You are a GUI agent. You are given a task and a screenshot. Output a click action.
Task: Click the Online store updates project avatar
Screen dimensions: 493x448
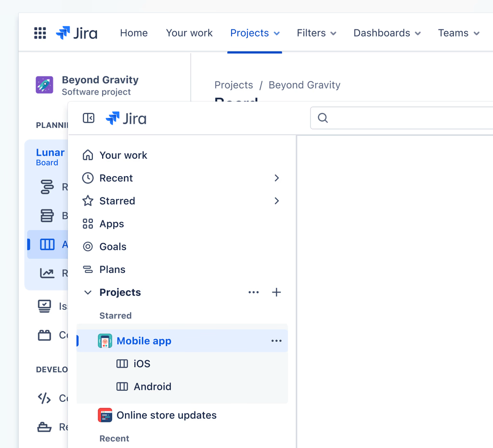coord(105,415)
